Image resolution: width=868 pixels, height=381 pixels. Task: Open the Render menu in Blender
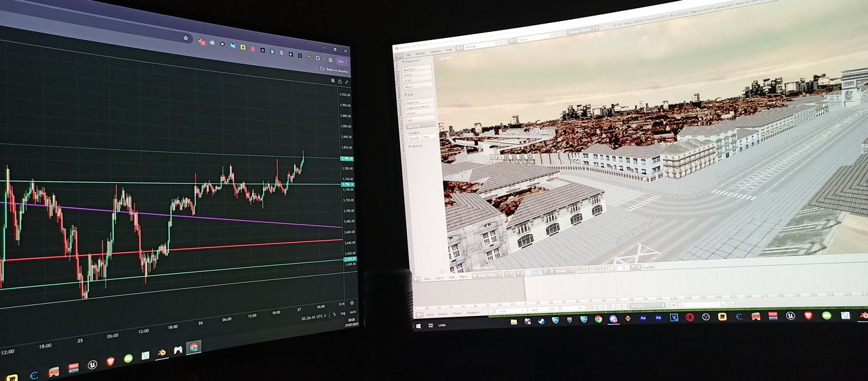pyautogui.click(x=420, y=54)
